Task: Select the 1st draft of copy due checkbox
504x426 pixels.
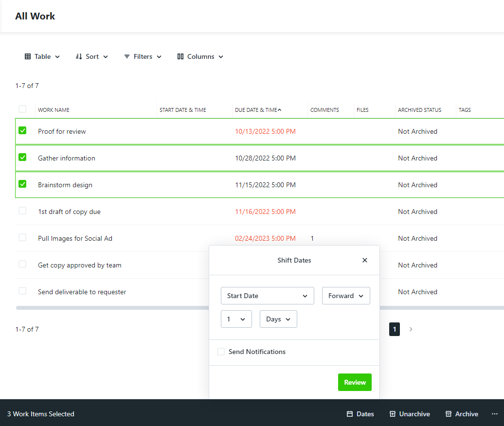Action: (x=22, y=211)
